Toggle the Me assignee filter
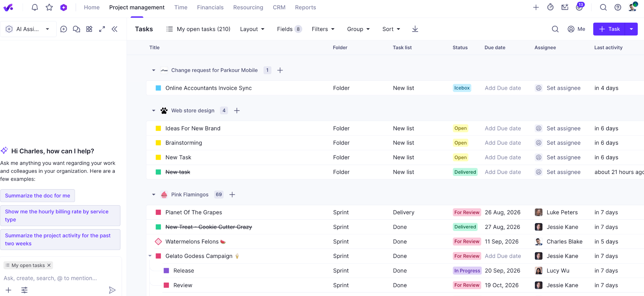Screen dimensions: 644x296 (576, 29)
